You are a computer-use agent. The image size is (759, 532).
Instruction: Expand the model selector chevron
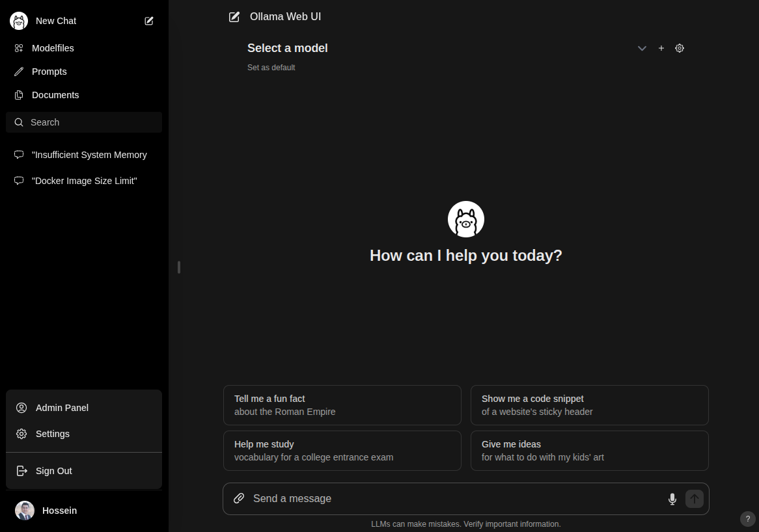[x=642, y=48]
